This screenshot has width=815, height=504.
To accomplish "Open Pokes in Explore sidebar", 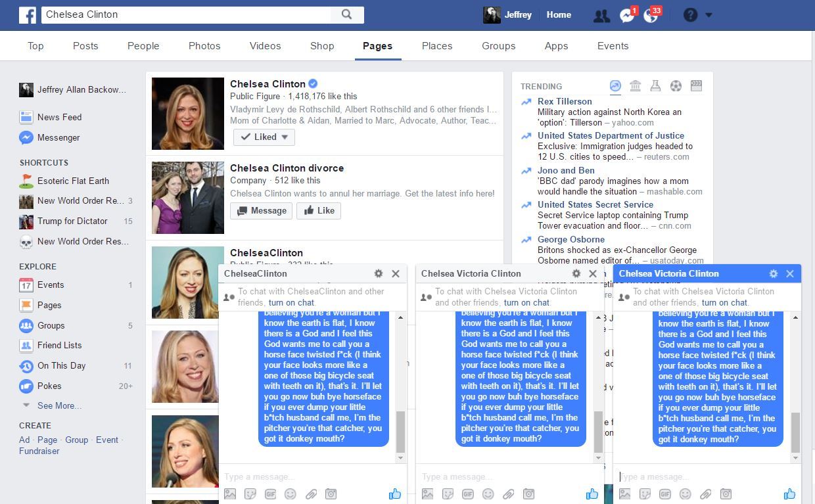I will coord(49,386).
